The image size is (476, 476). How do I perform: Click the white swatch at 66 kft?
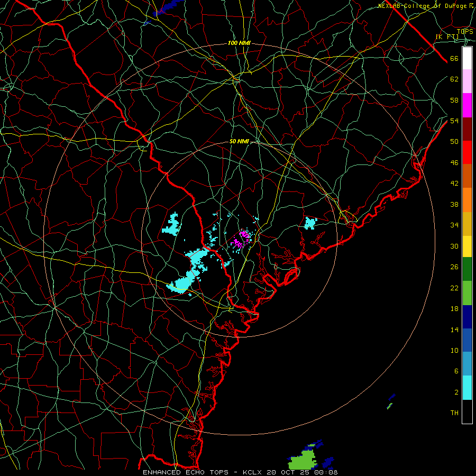467,58
